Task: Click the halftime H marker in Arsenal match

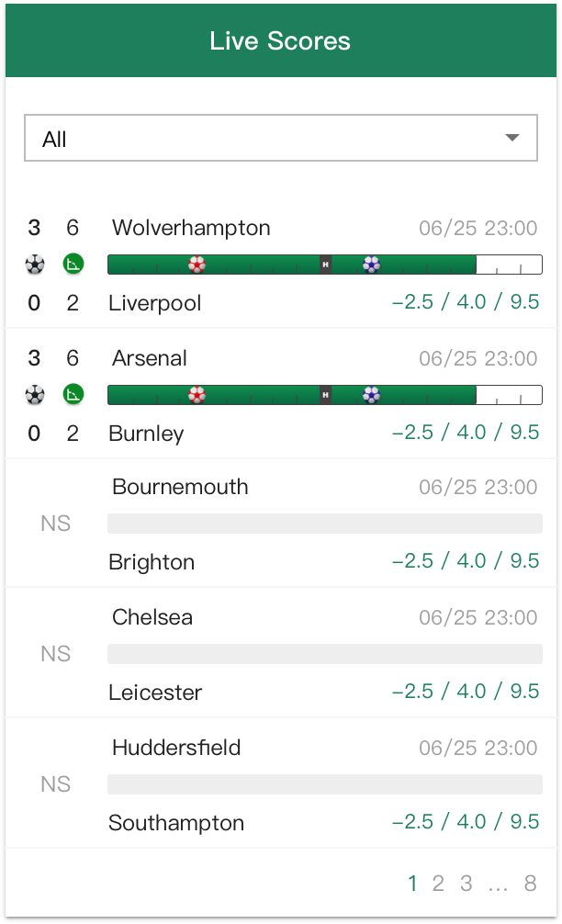Action: 325,395
